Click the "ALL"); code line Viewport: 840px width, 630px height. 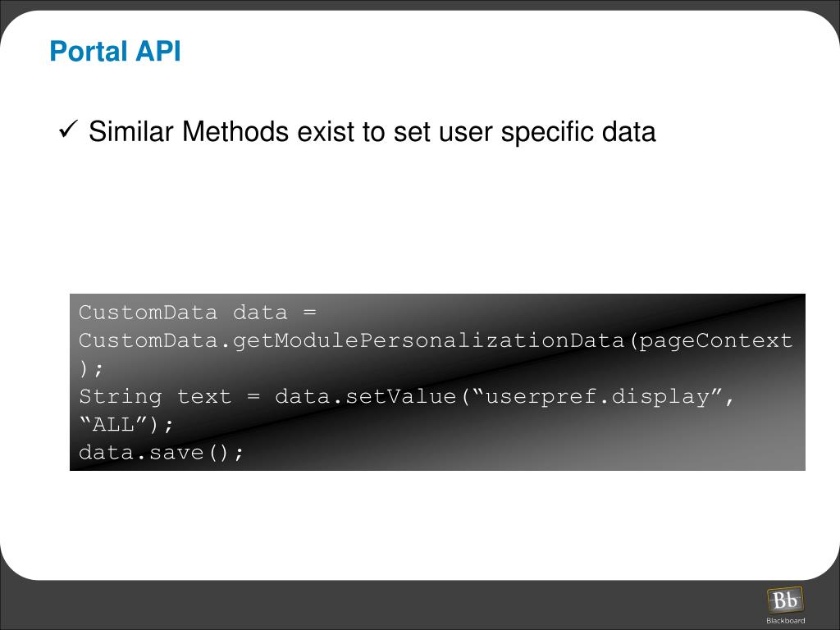click(126, 425)
